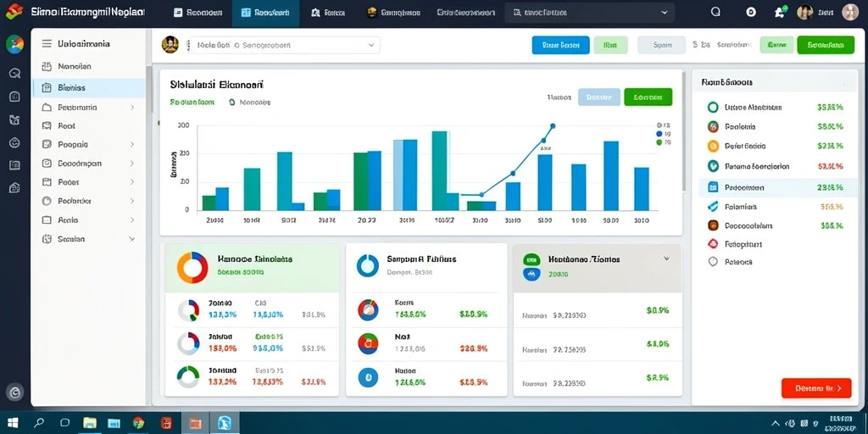Select the 'Rood' sidebar item
The width and height of the screenshot is (868, 434).
(88, 125)
